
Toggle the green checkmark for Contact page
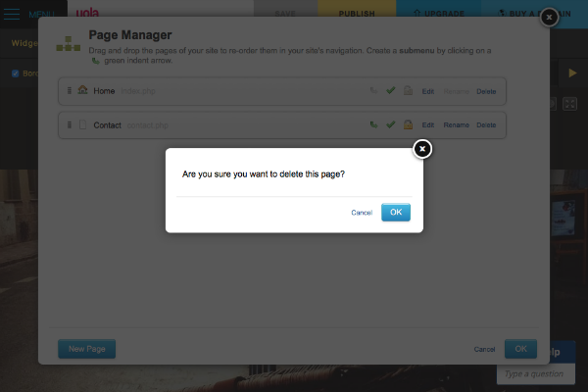(390, 124)
